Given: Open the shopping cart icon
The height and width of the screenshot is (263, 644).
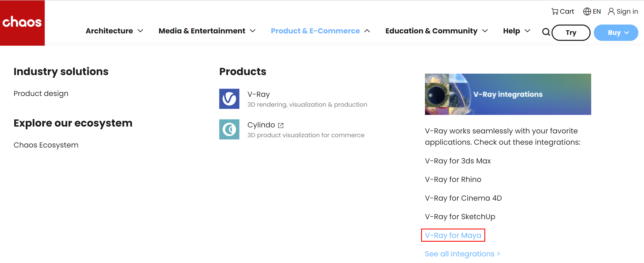Looking at the screenshot, I should [555, 11].
